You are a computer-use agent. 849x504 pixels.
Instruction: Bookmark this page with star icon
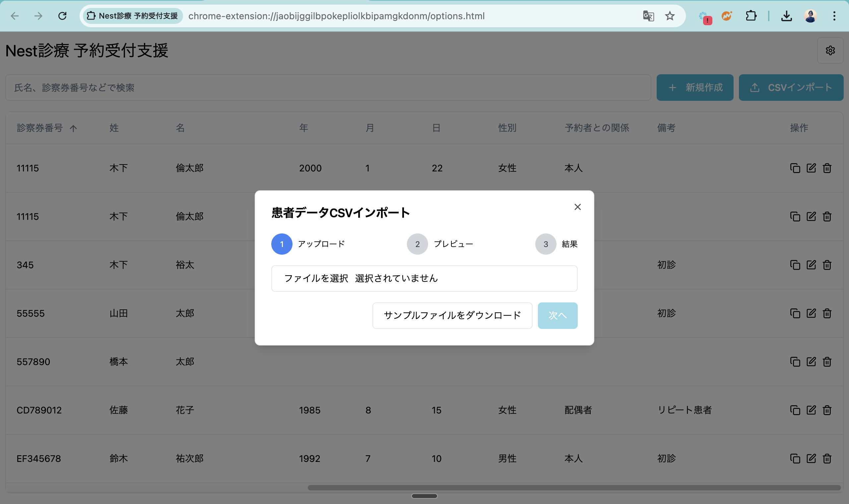669,16
